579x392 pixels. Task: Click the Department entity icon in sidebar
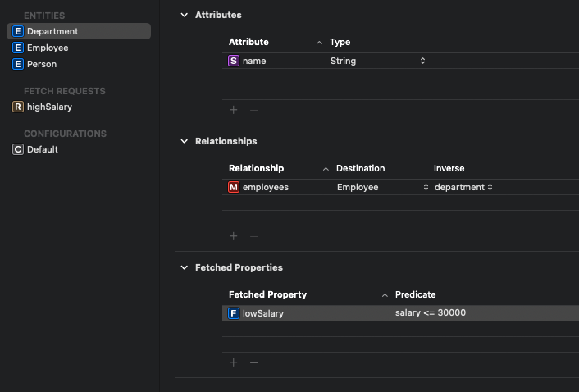(x=18, y=31)
